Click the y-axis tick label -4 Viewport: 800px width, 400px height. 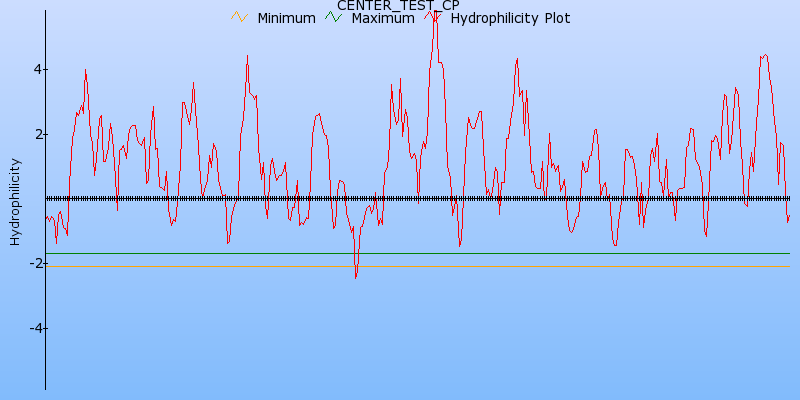click(x=36, y=328)
